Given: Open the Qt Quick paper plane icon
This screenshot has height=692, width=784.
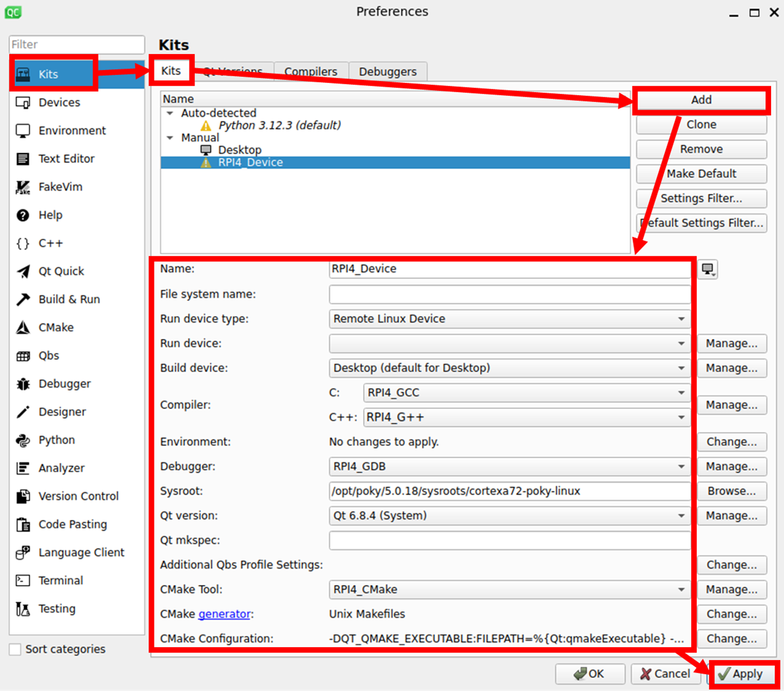Looking at the screenshot, I should click(x=23, y=271).
